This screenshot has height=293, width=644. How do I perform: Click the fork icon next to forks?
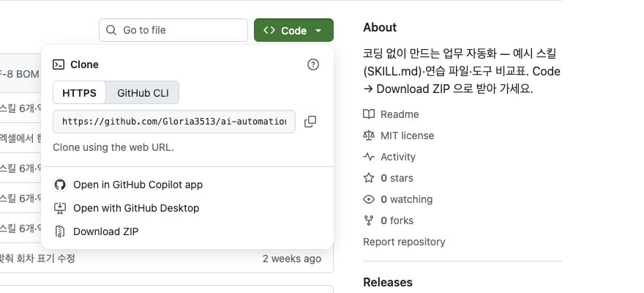point(369,220)
